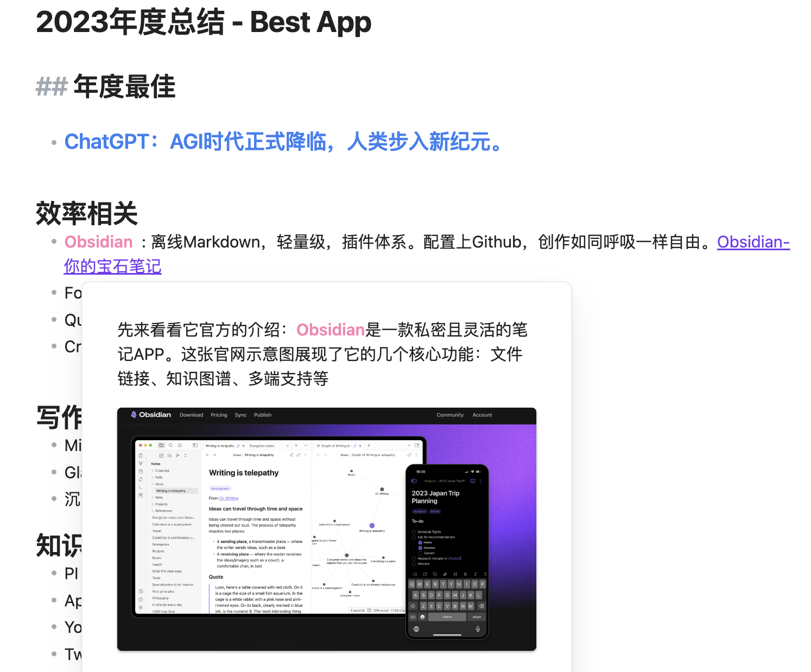
Task: Click Publish in the embedded screenshot navbar
Action: [x=263, y=415]
